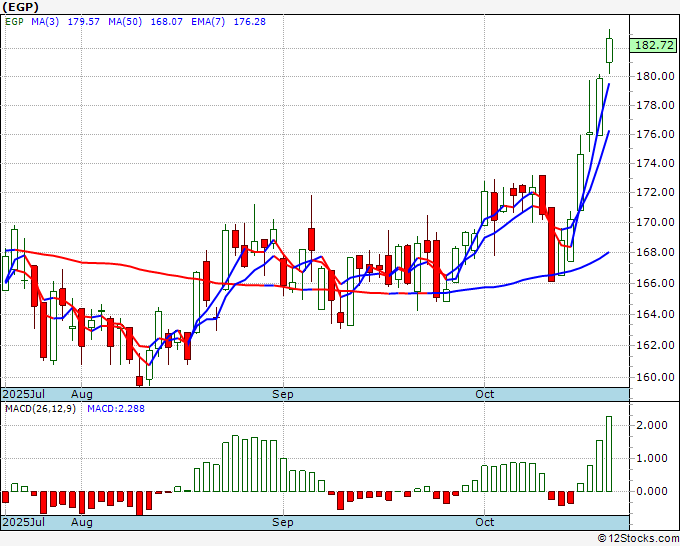The image size is (680, 546).
Task: Select the 180.00 price axis label
Action: point(655,76)
